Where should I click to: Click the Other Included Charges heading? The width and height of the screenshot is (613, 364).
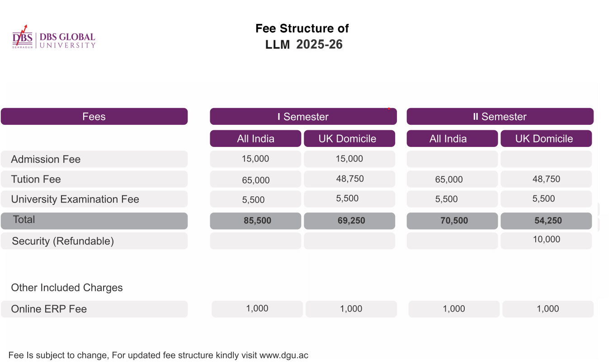[67, 288]
